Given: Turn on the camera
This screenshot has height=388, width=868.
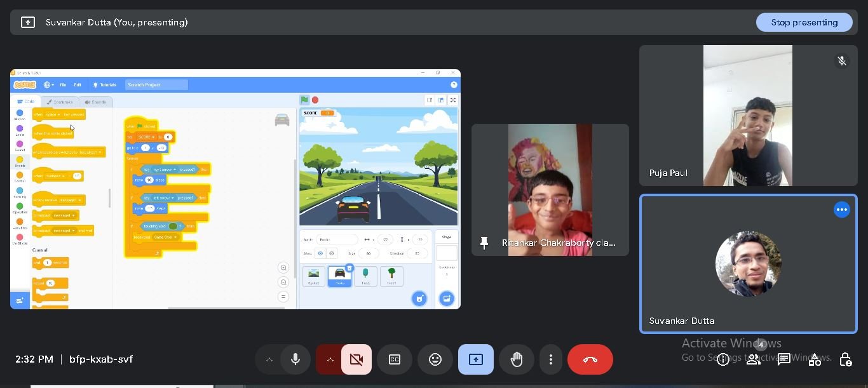Looking at the screenshot, I should (356, 359).
